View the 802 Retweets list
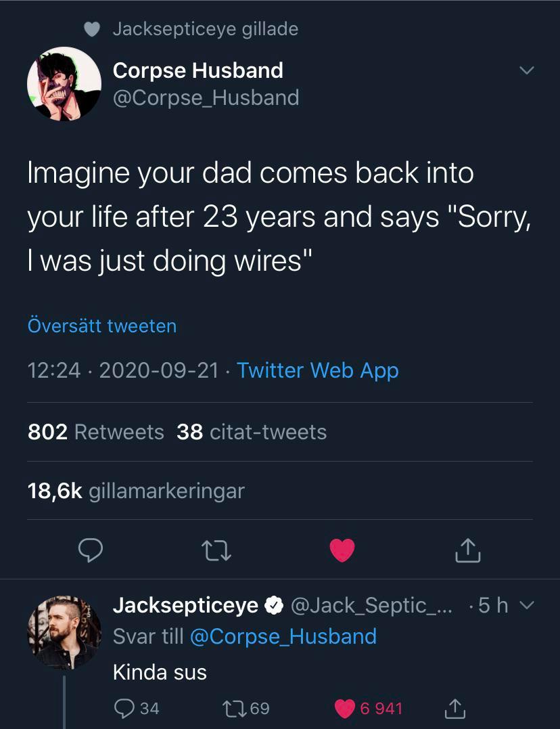Viewport: 560px width, 729px height. pyautogui.click(x=95, y=432)
